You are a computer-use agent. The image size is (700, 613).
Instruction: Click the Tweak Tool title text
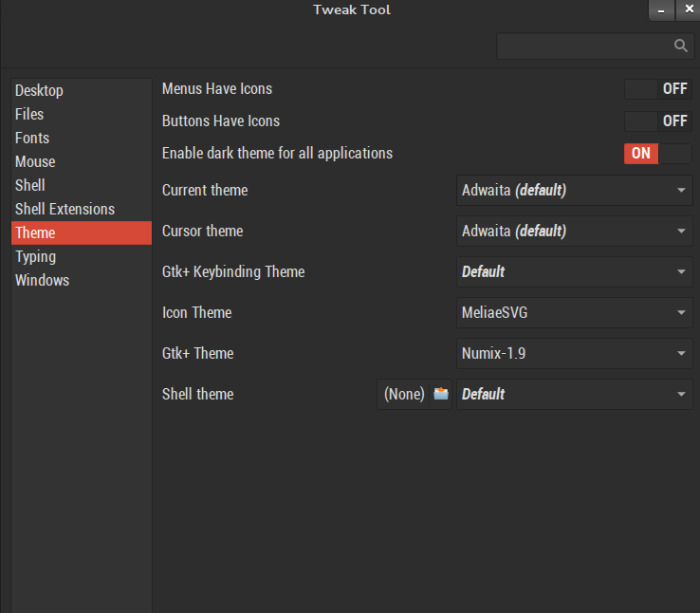[352, 9]
